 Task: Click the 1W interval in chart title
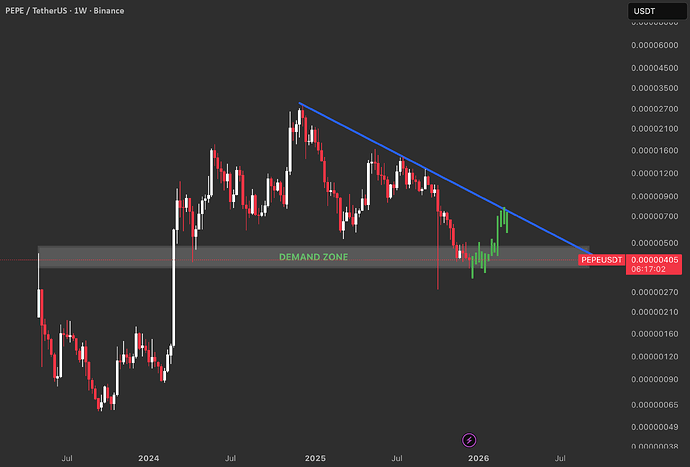click(x=80, y=11)
